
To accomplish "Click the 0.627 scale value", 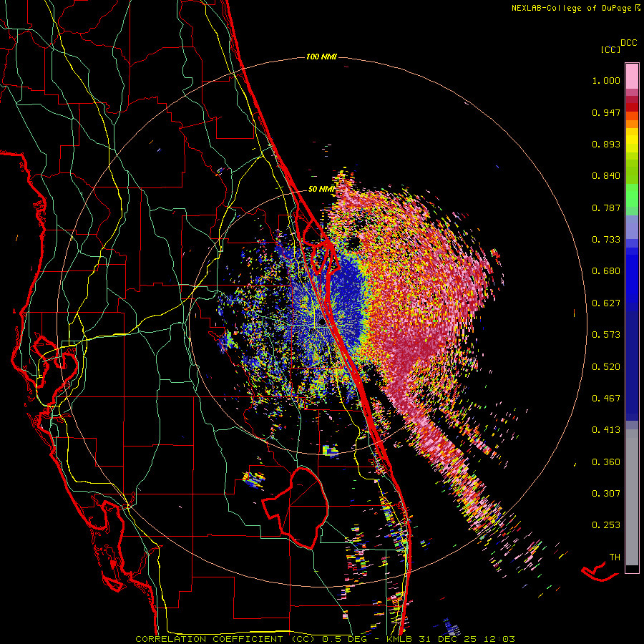I will point(606,303).
